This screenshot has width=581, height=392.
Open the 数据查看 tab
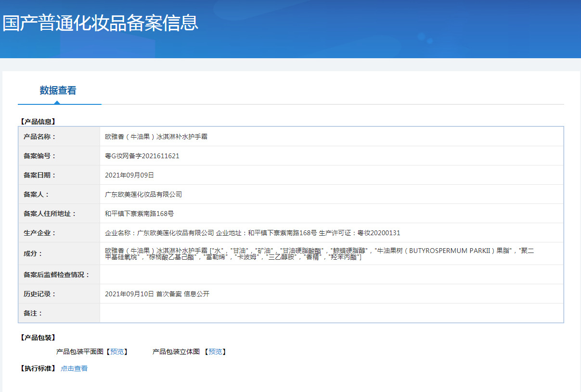(x=58, y=90)
